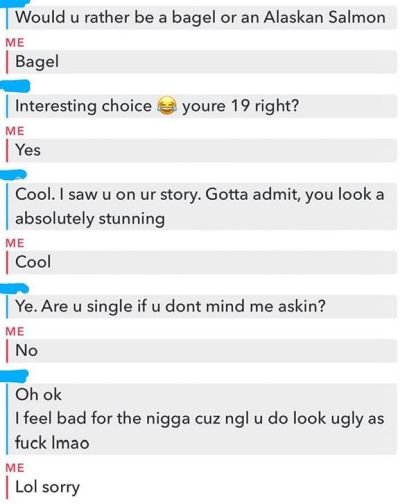The height and width of the screenshot is (504, 400).
Task: Click the ME label above 'Lol sorry'
Action: [15, 468]
